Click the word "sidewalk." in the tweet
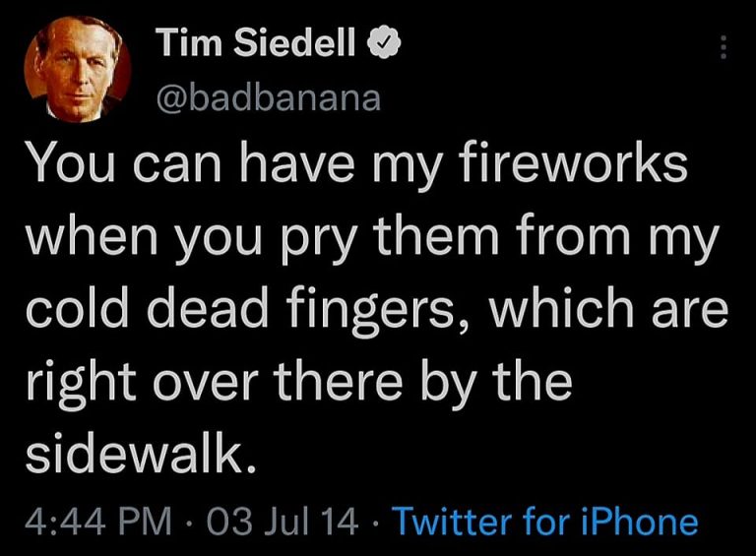Screen dimensions: 756x556 point(132,454)
